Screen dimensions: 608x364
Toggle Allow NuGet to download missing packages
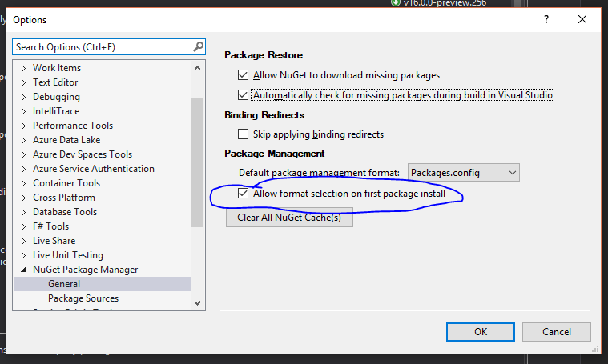(x=244, y=74)
